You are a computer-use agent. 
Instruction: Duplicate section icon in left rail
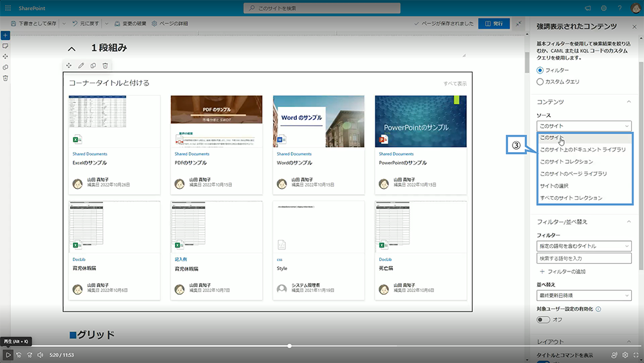5,67
